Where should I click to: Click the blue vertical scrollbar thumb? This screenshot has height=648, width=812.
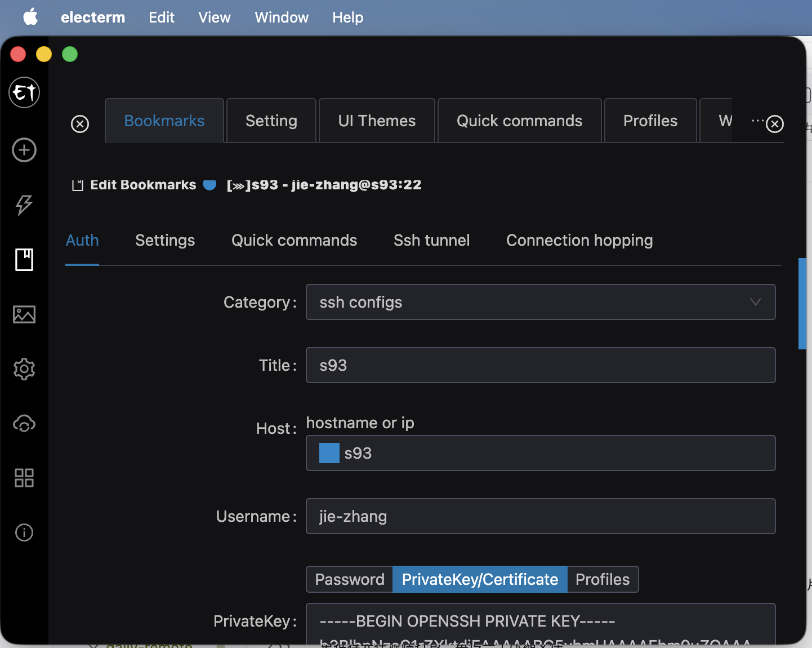click(802, 304)
